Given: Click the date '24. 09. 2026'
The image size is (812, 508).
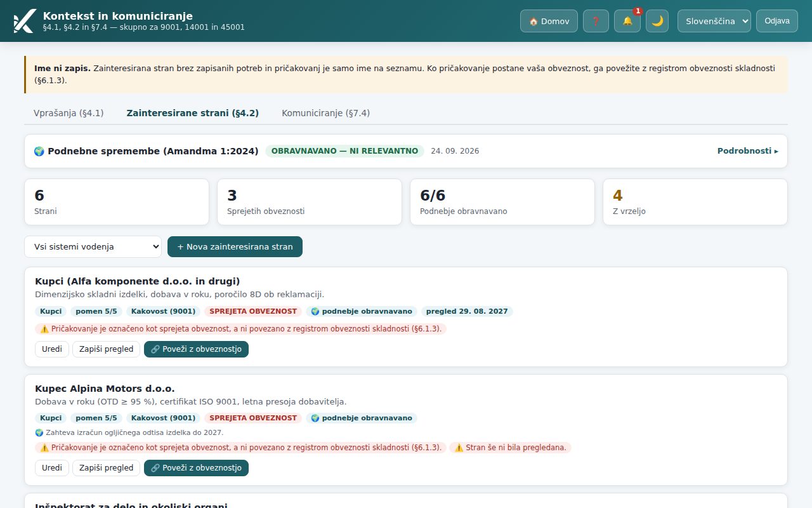Looking at the screenshot, I should pyautogui.click(x=455, y=151).
